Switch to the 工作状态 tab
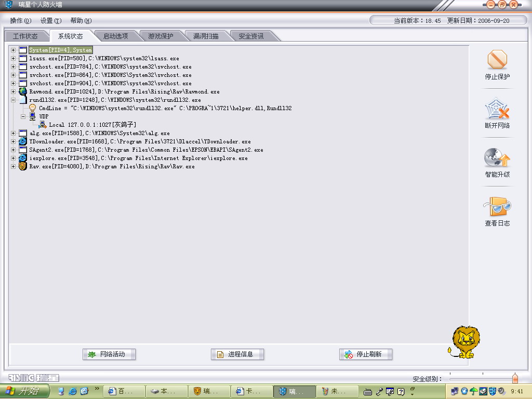 coord(25,36)
